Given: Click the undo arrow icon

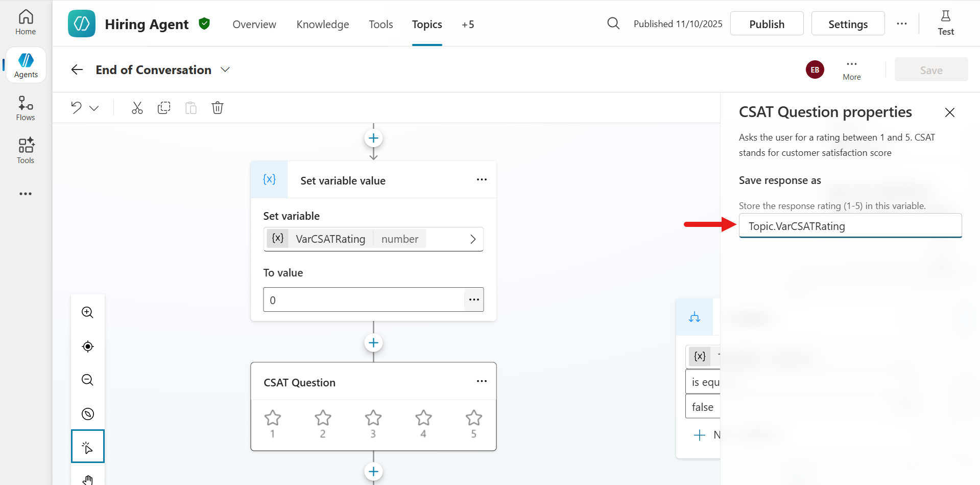Looking at the screenshot, I should [76, 108].
